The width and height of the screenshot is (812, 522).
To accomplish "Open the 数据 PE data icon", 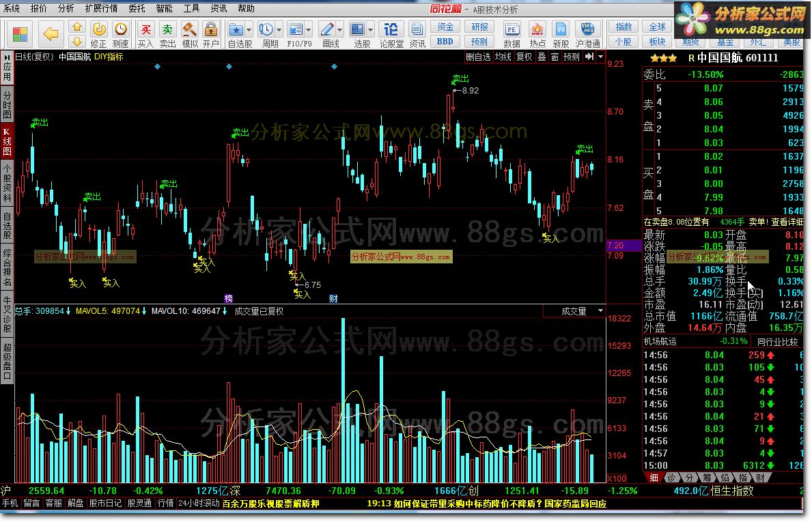I will (512, 34).
